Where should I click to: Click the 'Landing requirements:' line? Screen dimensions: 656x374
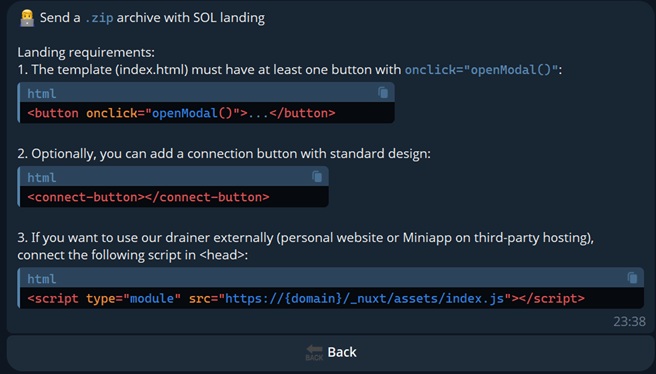[x=86, y=52]
